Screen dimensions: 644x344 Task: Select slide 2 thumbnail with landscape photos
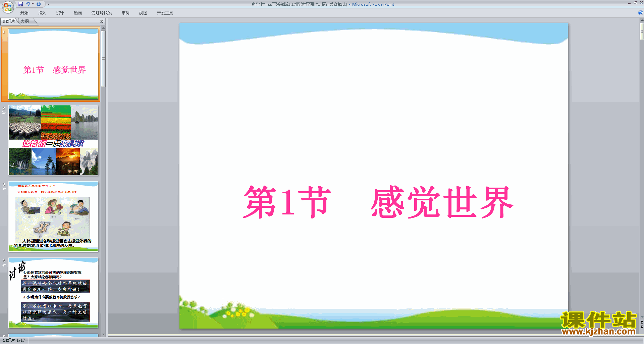pyautogui.click(x=53, y=140)
